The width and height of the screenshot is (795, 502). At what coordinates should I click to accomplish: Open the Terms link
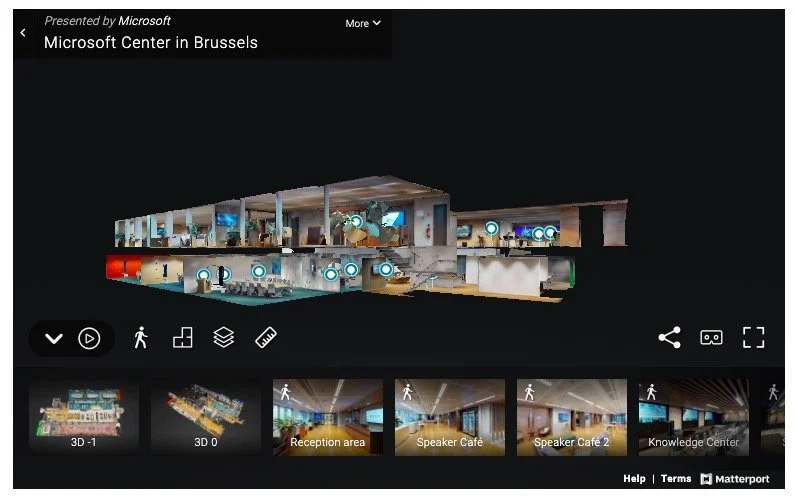676,479
